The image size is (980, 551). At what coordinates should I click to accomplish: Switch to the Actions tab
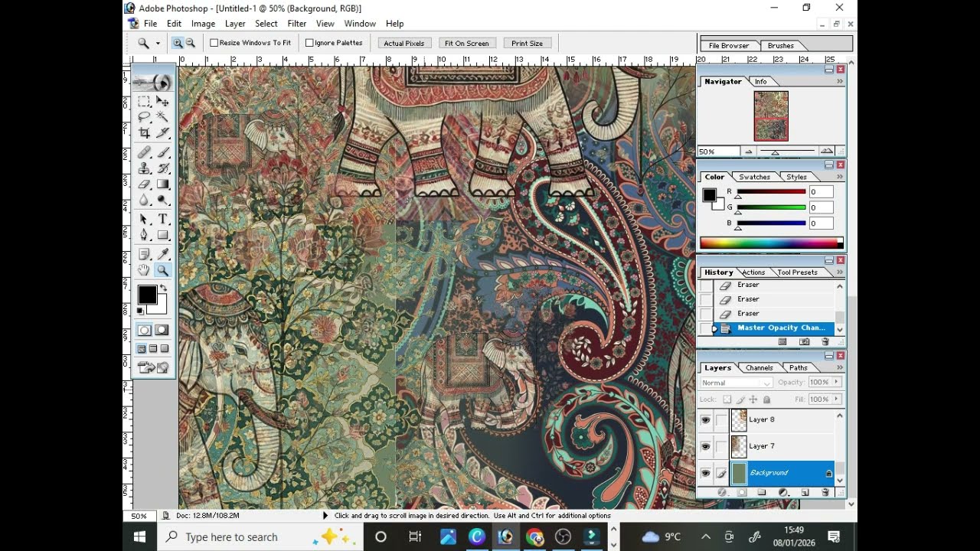753,272
